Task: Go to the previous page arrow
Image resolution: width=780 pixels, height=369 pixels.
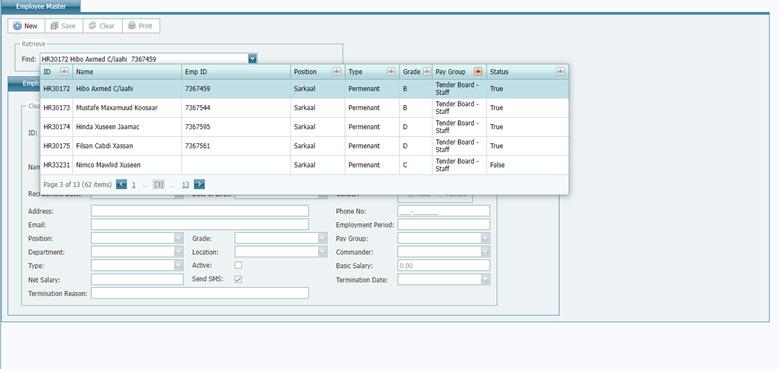Action: click(x=121, y=184)
